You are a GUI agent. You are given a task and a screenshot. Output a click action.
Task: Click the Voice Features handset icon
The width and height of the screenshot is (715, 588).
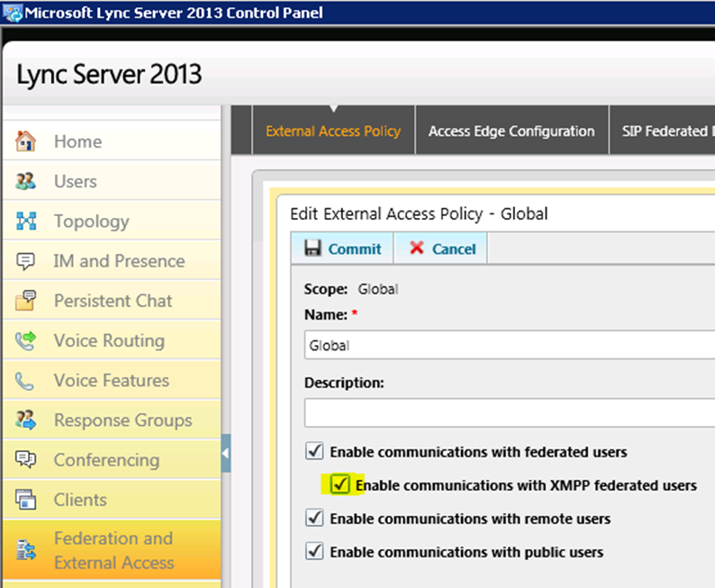(x=24, y=381)
